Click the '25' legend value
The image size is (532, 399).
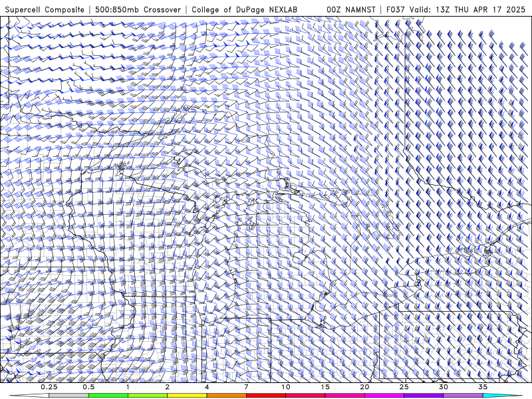404,387
